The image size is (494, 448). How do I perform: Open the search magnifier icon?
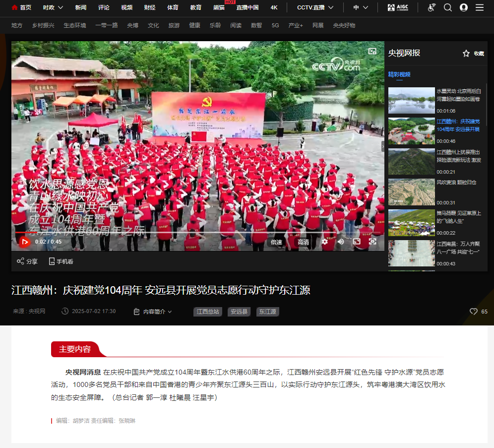coord(448,7)
